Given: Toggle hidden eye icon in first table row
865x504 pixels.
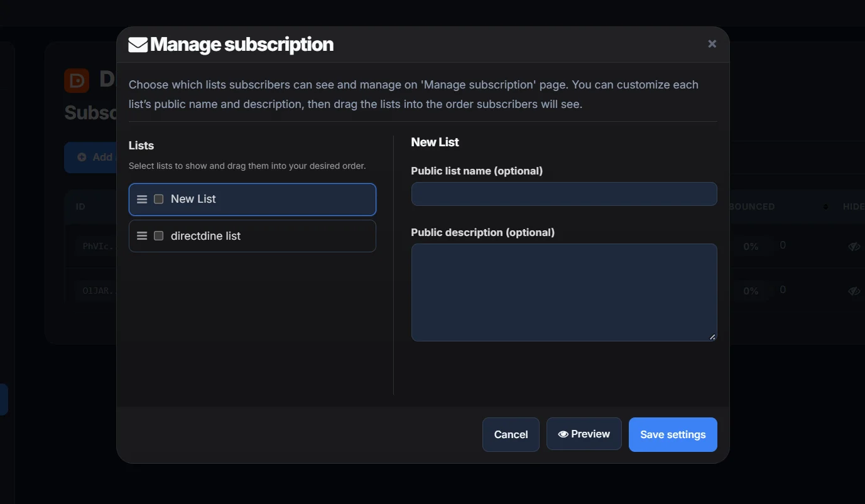Looking at the screenshot, I should 854,247.
